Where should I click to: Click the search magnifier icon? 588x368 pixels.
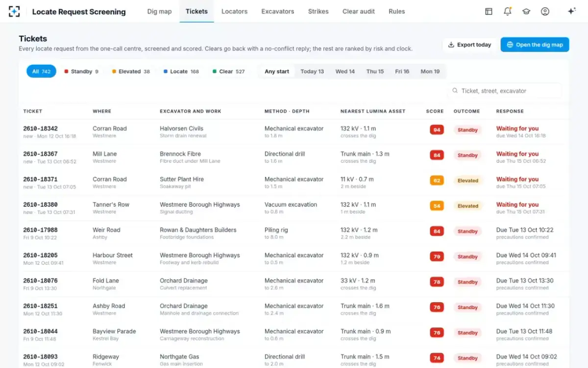pyautogui.click(x=455, y=91)
